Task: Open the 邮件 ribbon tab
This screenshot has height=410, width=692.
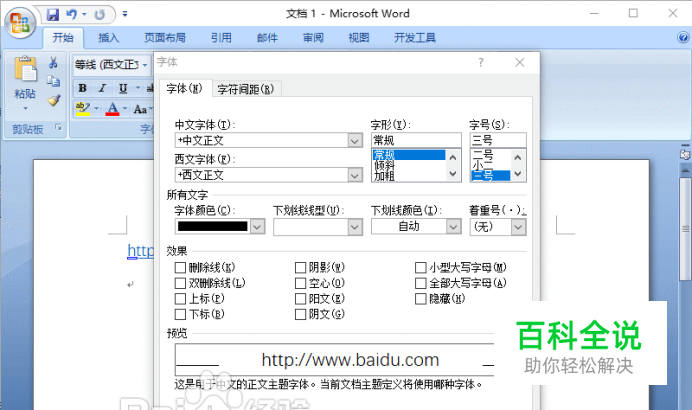Action: pos(267,38)
